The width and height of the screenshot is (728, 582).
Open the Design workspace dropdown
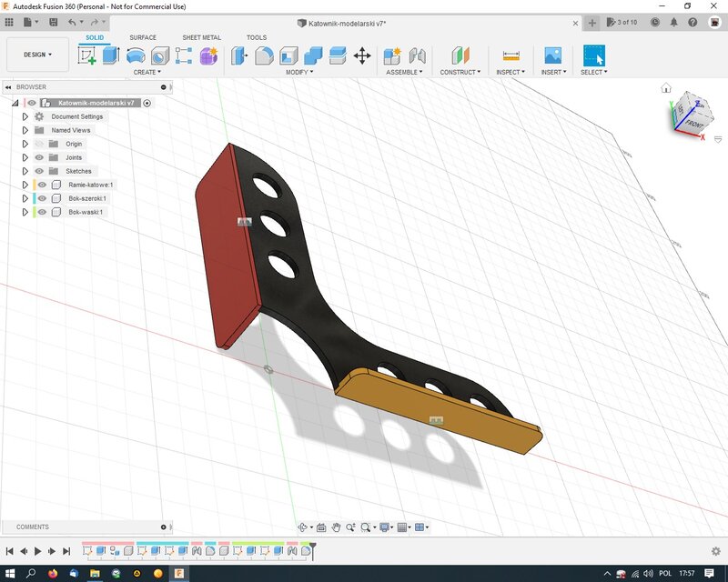coord(37,55)
